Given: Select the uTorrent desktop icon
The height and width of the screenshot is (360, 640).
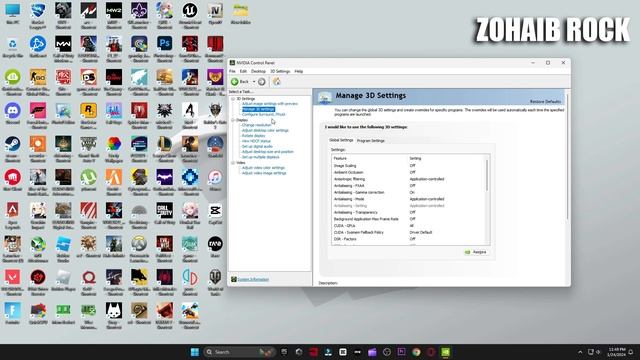Looking at the screenshot, I should [89, 180].
